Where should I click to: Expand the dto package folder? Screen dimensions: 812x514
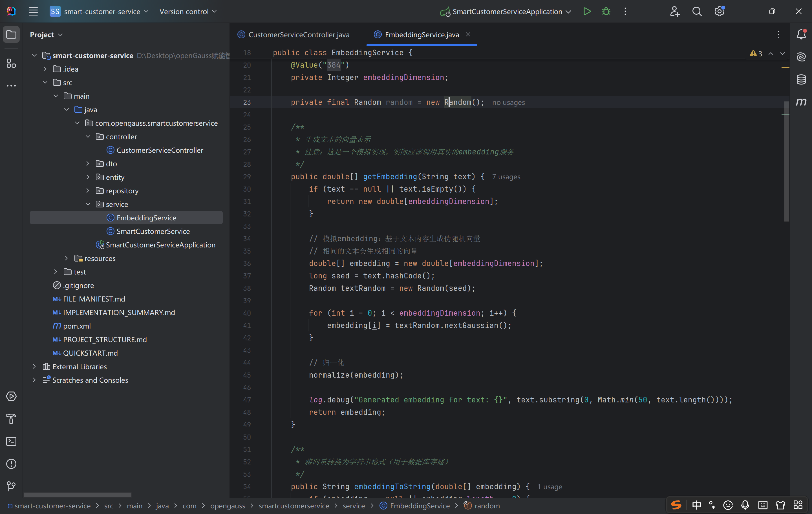[88, 163]
